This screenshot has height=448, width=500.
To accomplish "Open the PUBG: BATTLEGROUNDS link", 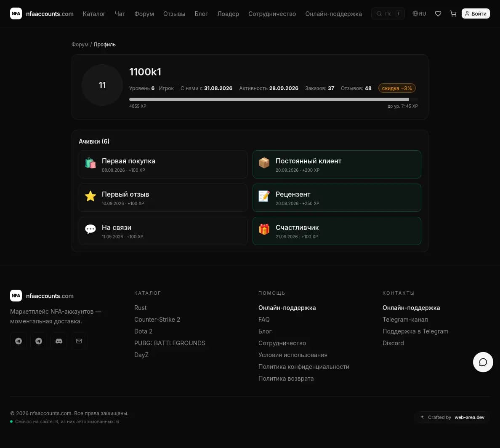I will coord(170,343).
